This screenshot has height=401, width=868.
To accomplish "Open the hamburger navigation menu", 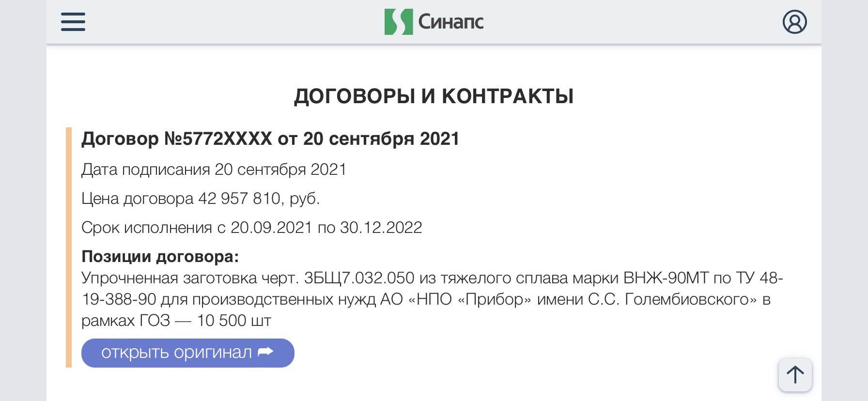I will [x=73, y=22].
